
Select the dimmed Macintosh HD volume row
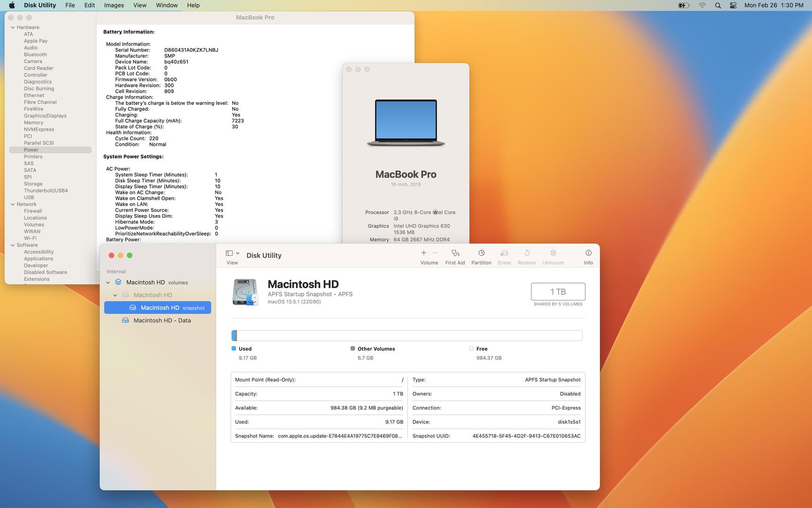(x=157, y=295)
